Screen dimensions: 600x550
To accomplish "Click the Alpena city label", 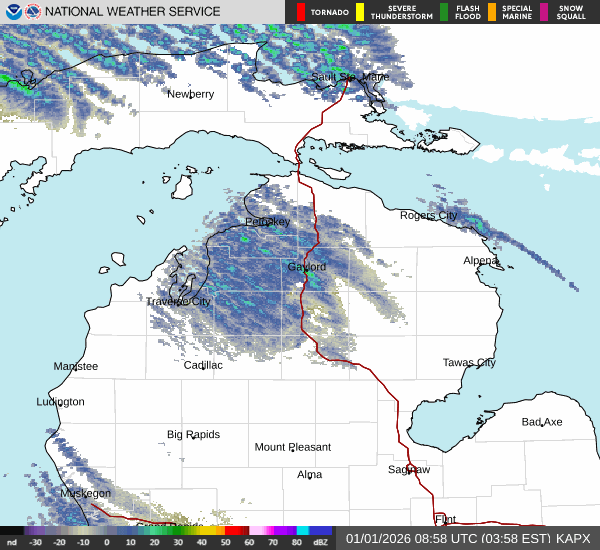I will coord(481,260).
